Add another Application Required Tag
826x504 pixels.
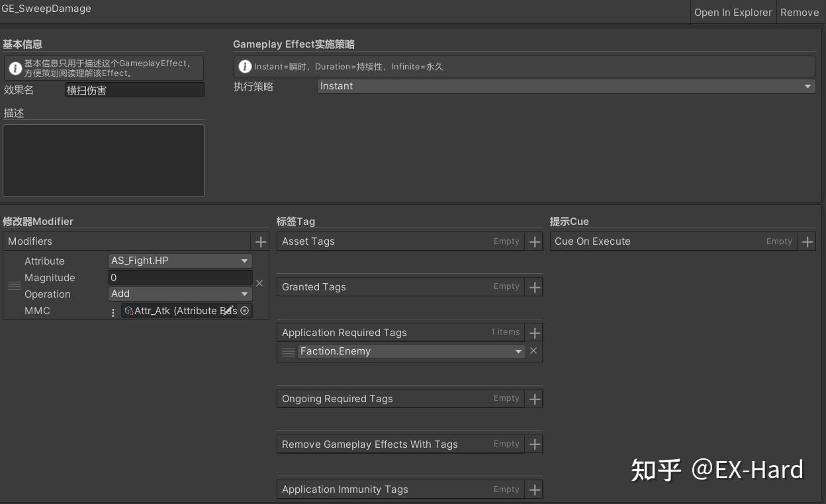(534, 332)
